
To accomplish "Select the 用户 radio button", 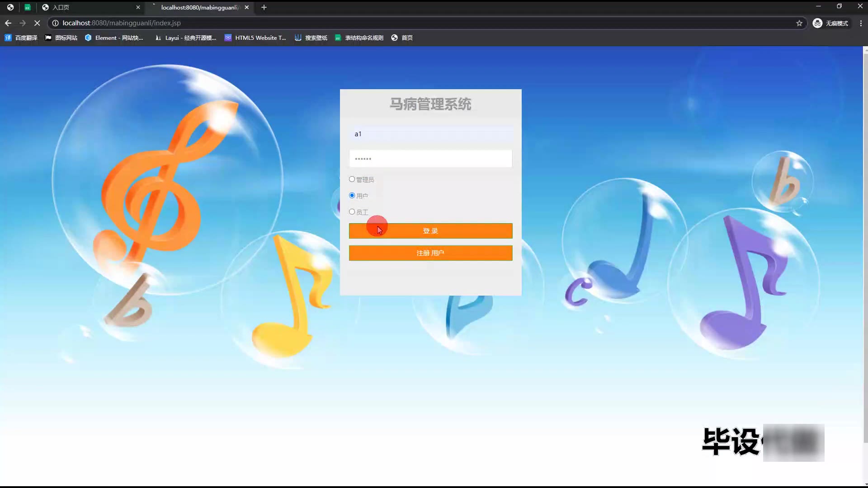I will click(x=352, y=196).
